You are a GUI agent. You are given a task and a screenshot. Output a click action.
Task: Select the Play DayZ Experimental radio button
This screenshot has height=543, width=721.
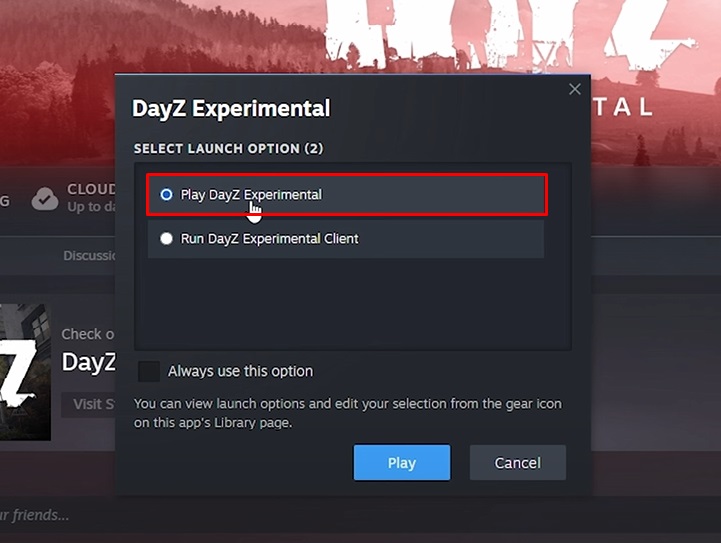[x=166, y=194]
